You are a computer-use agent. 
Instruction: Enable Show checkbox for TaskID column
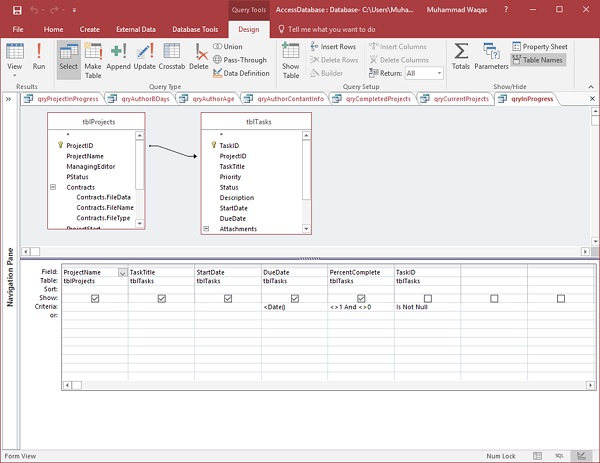pos(428,298)
